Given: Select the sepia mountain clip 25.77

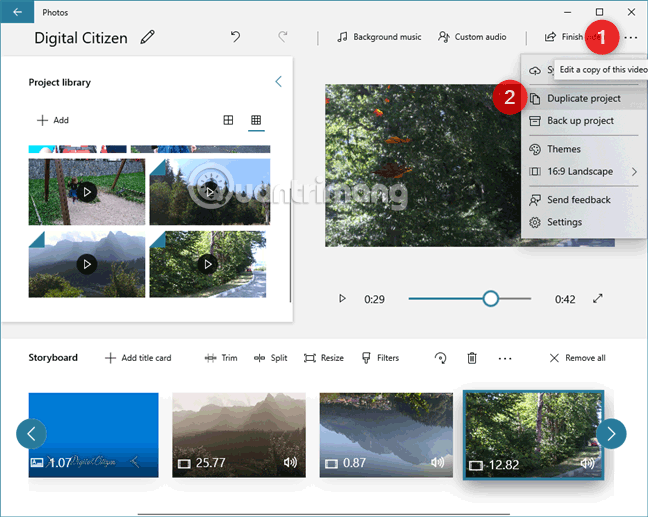Looking at the screenshot, I should coord(239,435).
